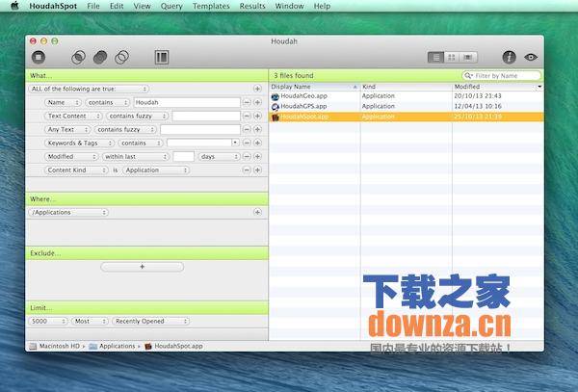Open the 'ALL of the following are true' dropdown
Viewport: 578px width, 392px height.
pyautogui.click(x=89, y=89)
